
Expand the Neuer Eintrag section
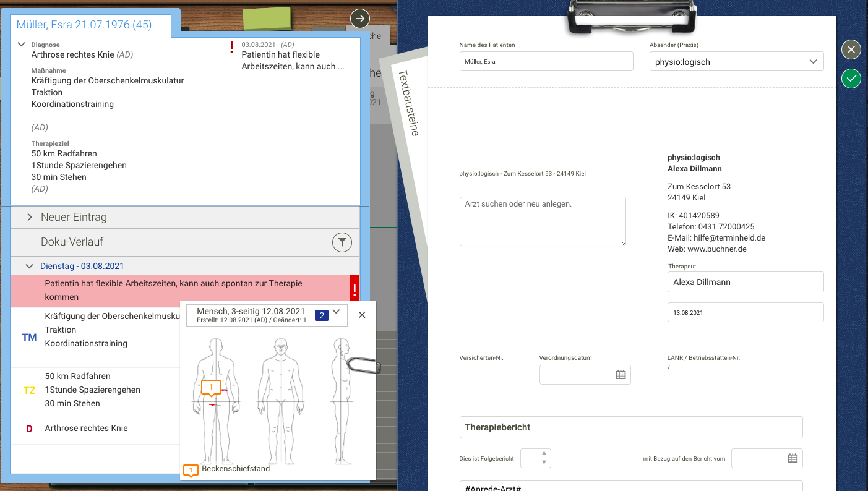[28, 217]
